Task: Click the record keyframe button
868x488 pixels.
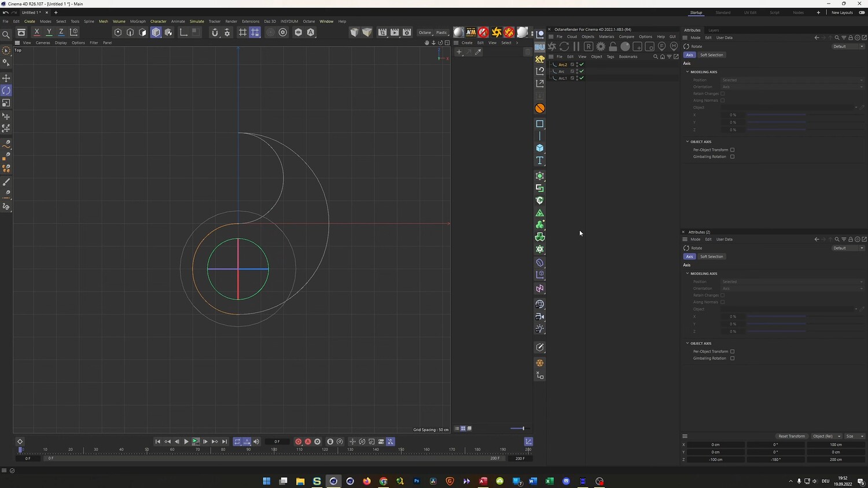Action: click(x=299, y=442)
